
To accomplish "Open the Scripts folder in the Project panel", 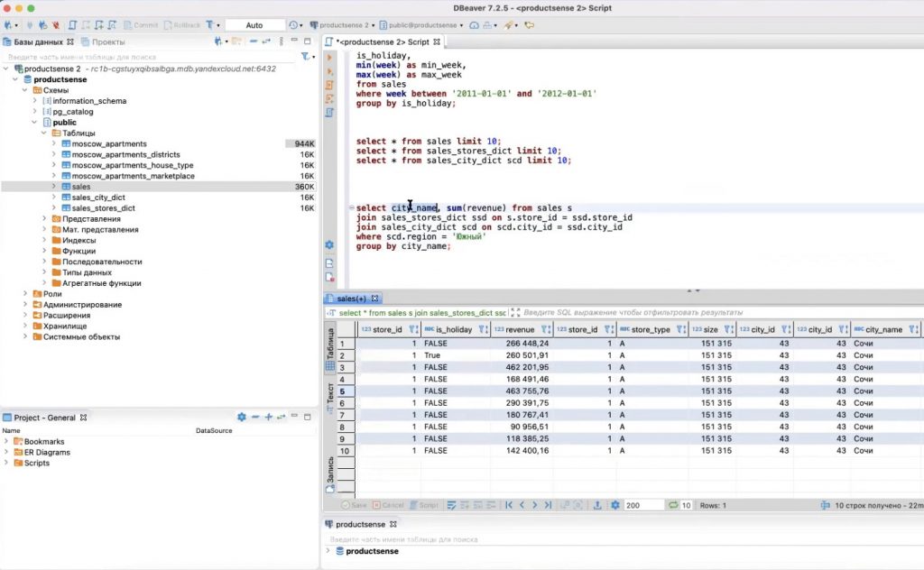I will pos(32,463).
